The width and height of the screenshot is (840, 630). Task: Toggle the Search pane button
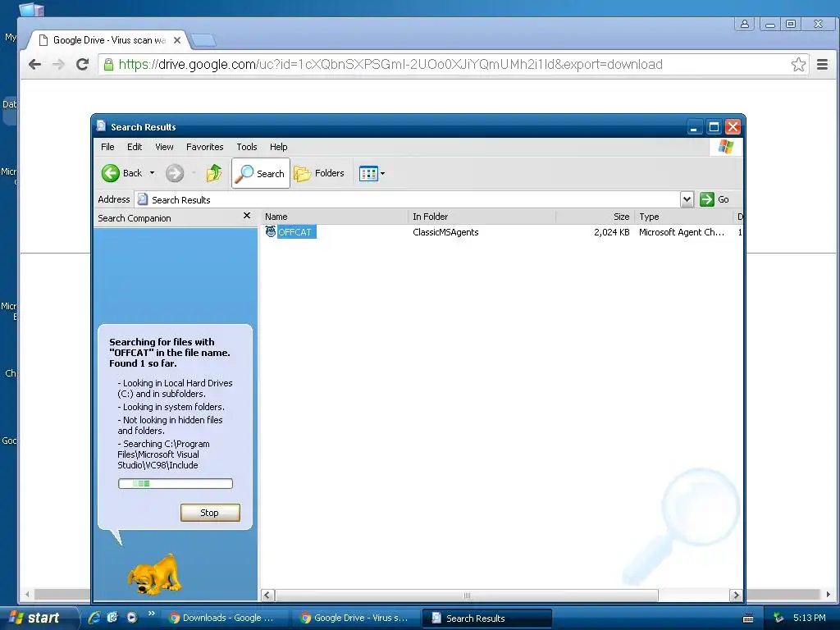261,173
